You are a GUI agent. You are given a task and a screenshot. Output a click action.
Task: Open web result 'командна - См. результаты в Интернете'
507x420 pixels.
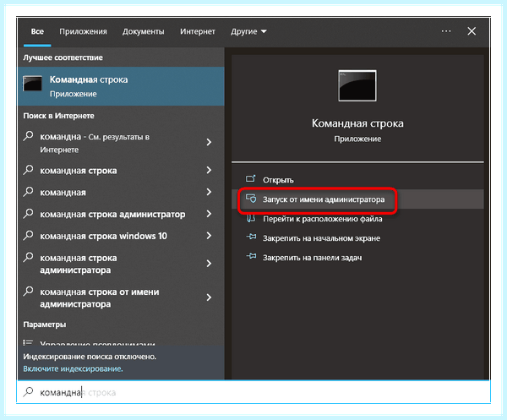(x=95, y=143)
